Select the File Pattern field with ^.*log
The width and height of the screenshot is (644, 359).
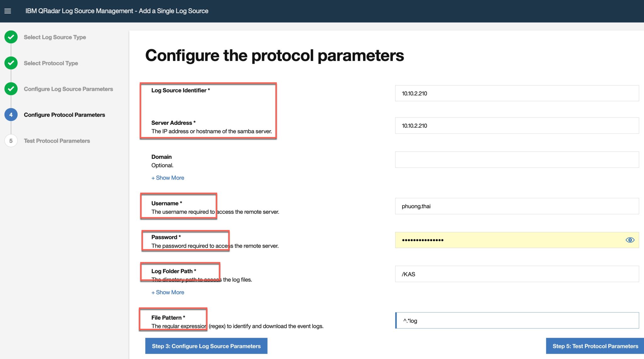tap(517, 321)
